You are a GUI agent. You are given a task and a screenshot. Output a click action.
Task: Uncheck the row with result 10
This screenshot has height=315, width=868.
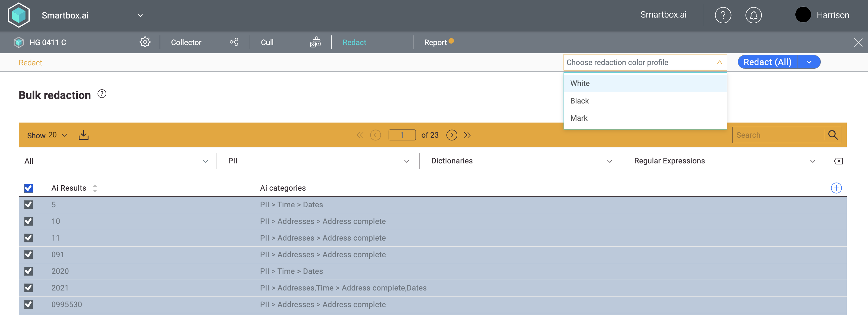tap(29, 221)
